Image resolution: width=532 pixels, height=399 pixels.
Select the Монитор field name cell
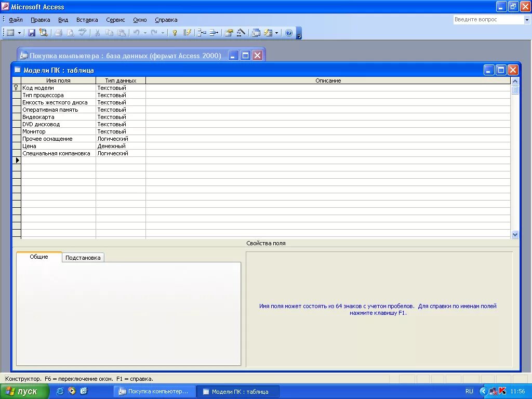pos(58,131)
